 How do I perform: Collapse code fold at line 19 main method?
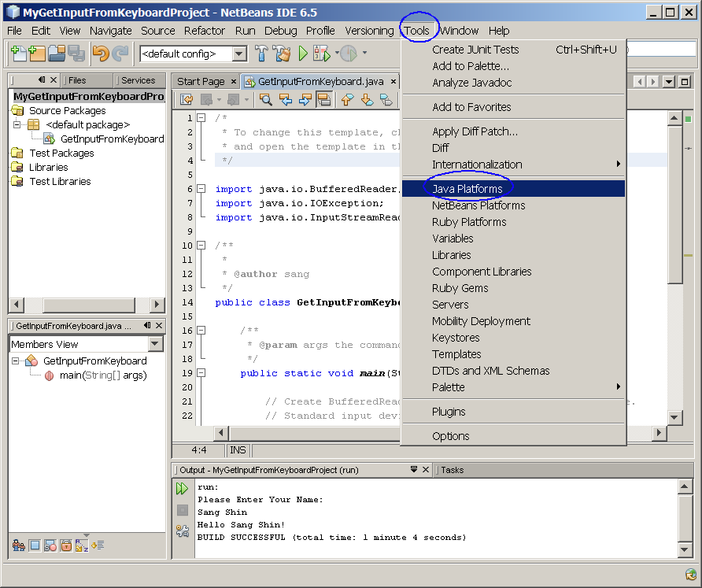pyautogui.click(x=201, y=373)
